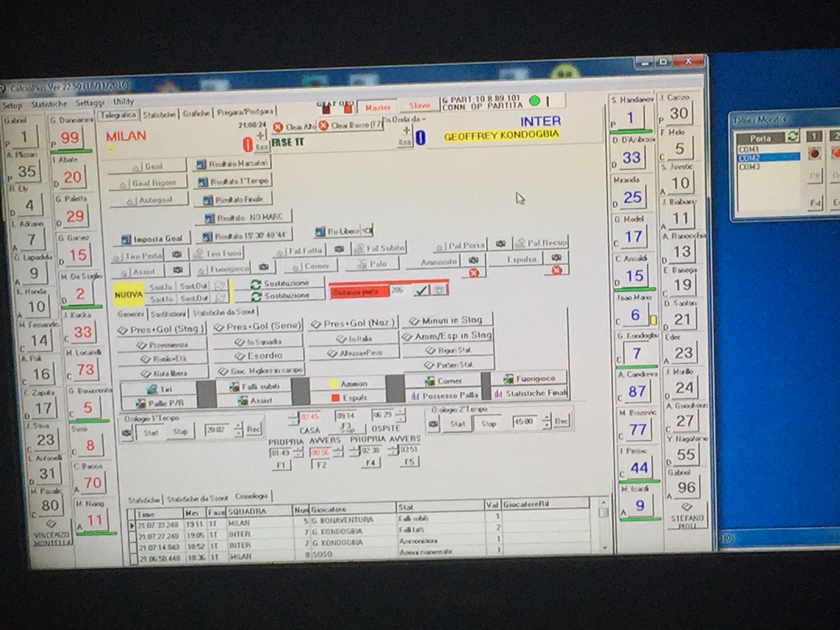Increase Orologio 1°Tempo time with up arrow
The image size is (840, 630).
[x=238, y=426]
